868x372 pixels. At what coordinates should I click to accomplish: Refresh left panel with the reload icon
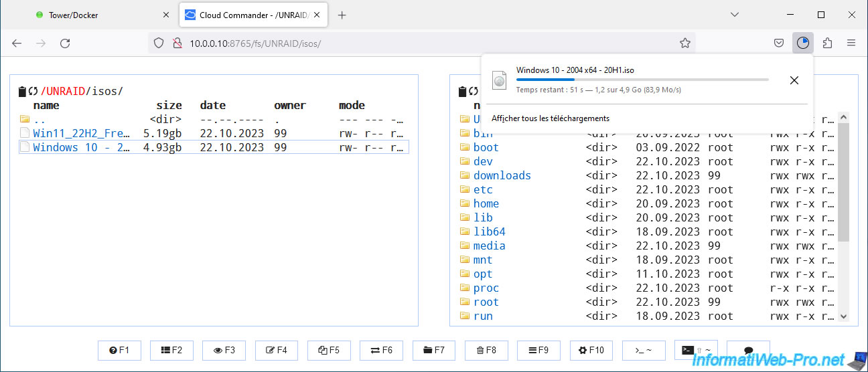(33, 92)
